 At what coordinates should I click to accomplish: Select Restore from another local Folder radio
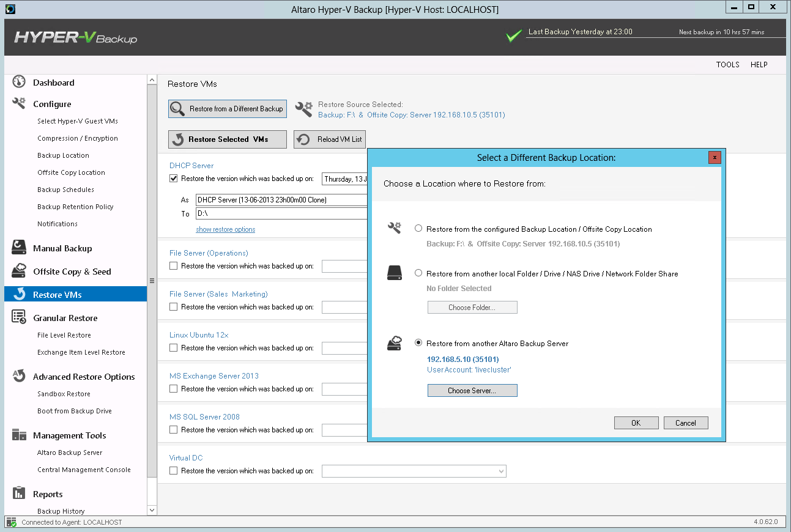click(x=418, y=273)
